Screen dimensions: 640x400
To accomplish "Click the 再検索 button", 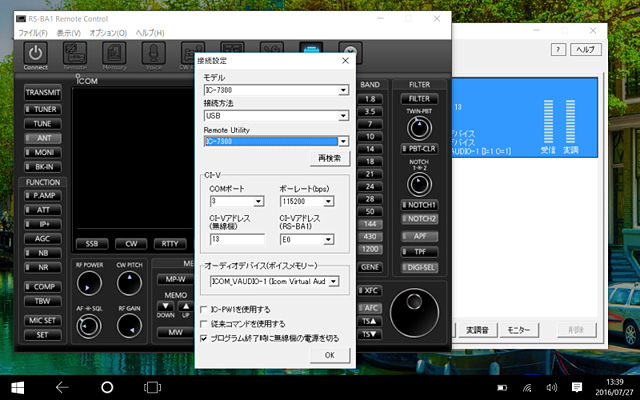I will pyautogui.click(x=330, y=158).
